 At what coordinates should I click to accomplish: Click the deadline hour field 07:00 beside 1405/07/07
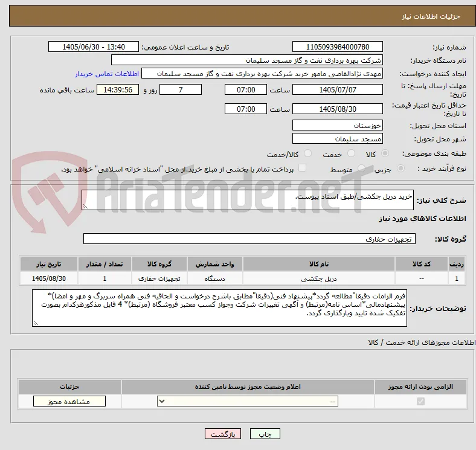click(x=246, y=89)
